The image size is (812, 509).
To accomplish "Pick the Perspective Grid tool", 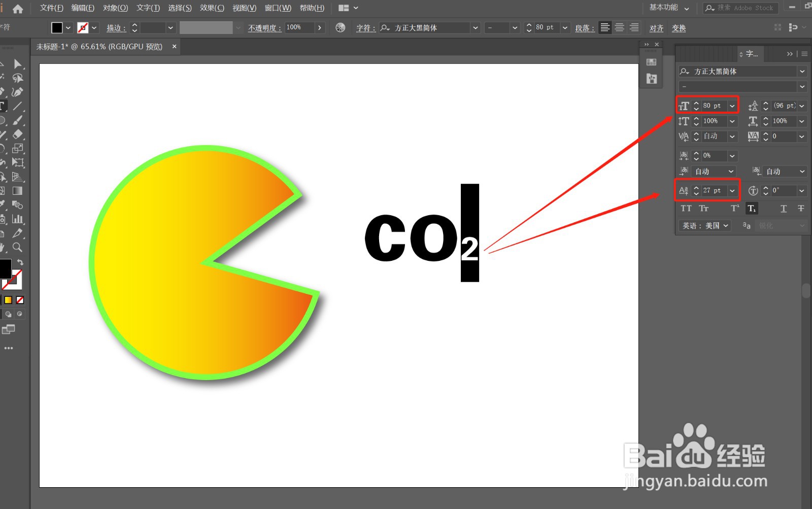I will click(18, 177).
